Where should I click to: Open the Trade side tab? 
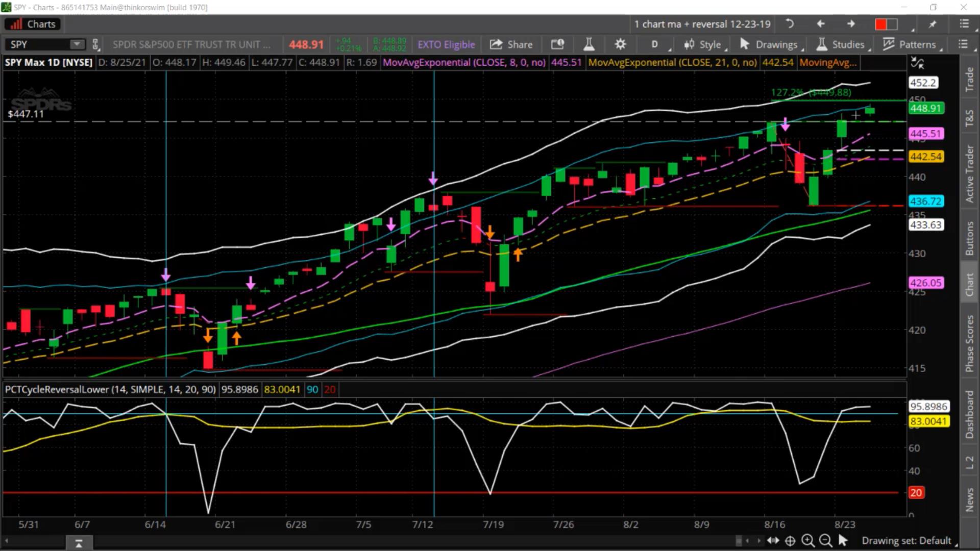click(969, 80)
